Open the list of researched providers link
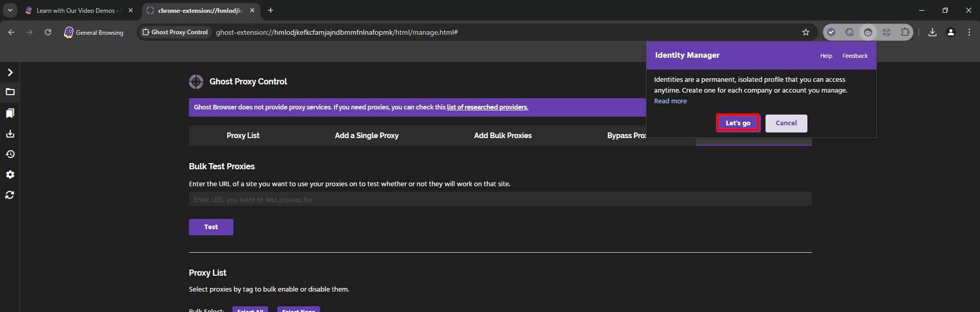This screenshot has height=312, width=980. 487,107
